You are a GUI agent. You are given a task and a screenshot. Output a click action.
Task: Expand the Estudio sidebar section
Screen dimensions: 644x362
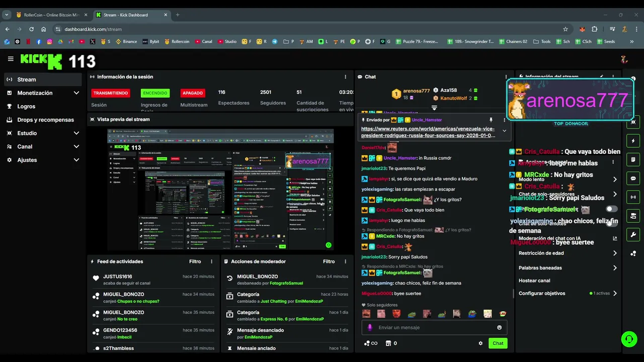tap(43, 133)
